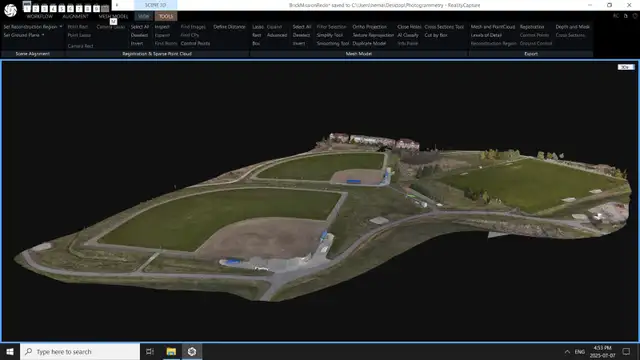Choose the Camera Rect selection tool
Image resolution: width=640 pixels, height=360 pixels.
pyautogui.click(x=80, y=46)
